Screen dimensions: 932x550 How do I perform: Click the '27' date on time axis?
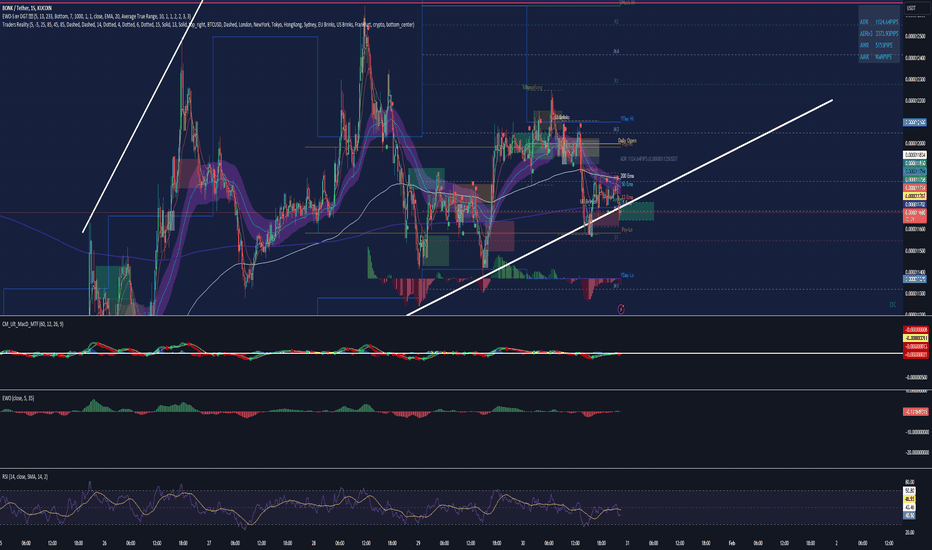click(209, 543)
